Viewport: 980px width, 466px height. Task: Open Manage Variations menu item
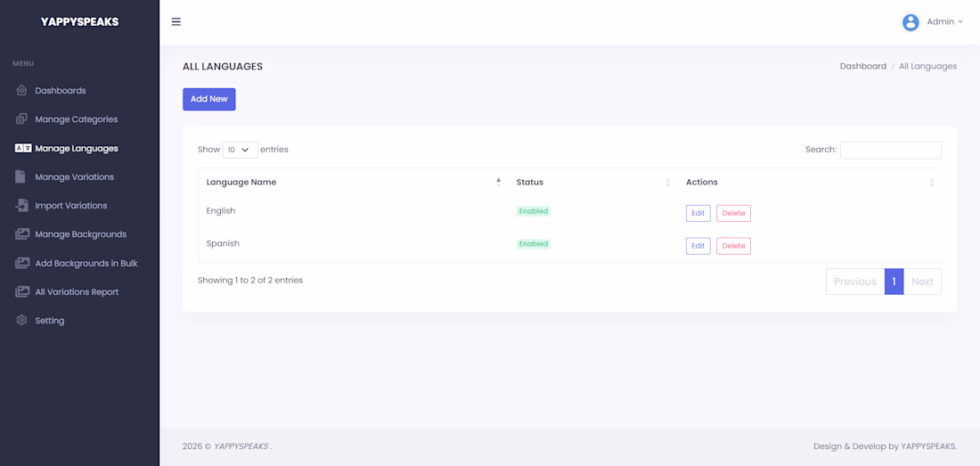tap(74, 176)
